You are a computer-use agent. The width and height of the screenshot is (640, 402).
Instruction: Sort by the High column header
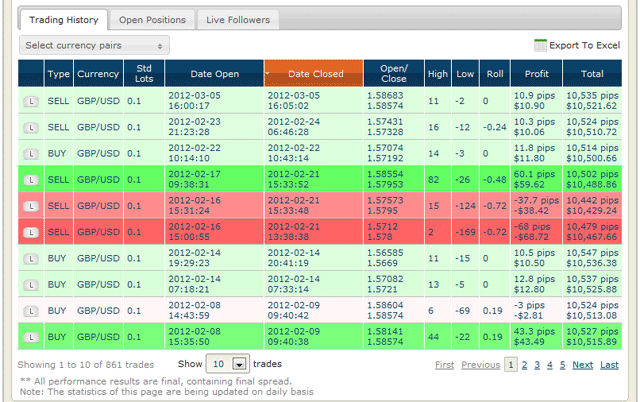(438, 73)
